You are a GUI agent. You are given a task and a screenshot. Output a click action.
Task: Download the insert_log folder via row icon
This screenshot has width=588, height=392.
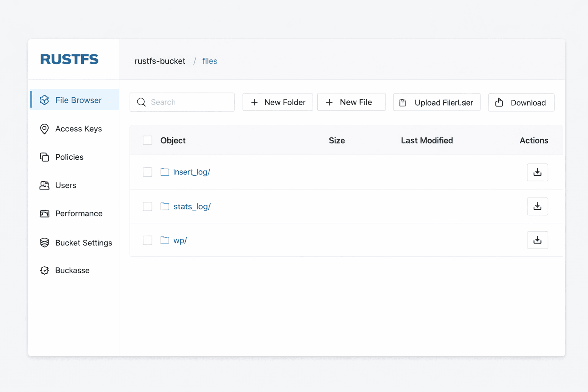click(537, 172)
